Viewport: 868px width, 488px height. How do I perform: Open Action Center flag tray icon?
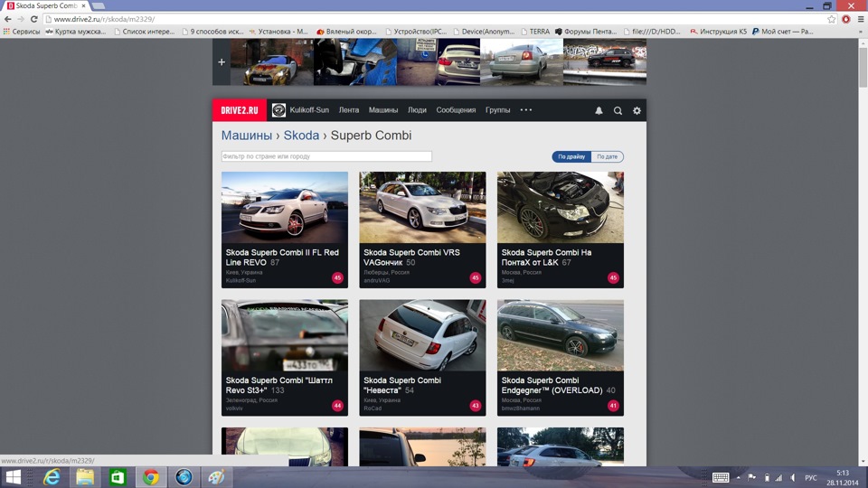tap(751, 477)
